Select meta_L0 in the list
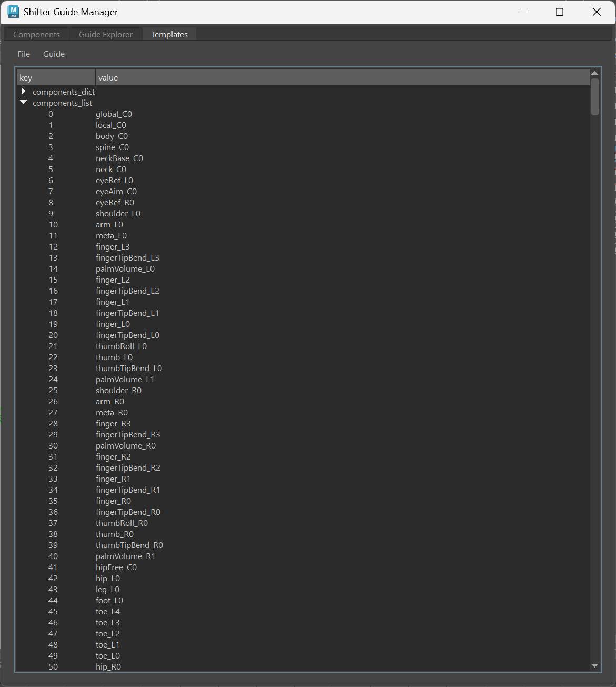This screenshot has height=687, width=616. (x=303, y=235)
